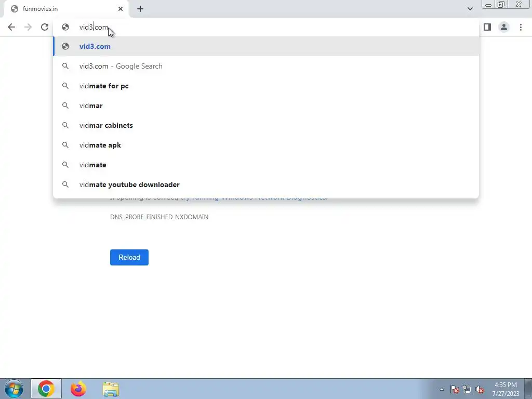Pick the plain 'vidmate' suggestion
Image resolution: width=532 pixels, height=399 pixels.
click(x=266, y=165)
